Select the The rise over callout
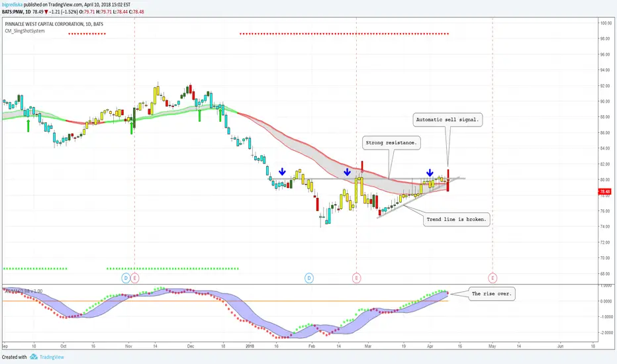This screenshot has height=364, width=617. coord(491,294)
